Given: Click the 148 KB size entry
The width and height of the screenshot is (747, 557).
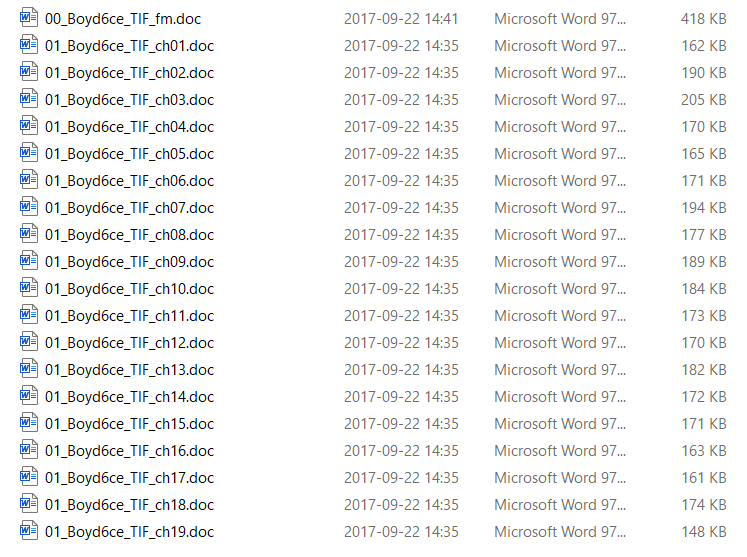Looking at the screenshot, I should (x=704, y=532).
